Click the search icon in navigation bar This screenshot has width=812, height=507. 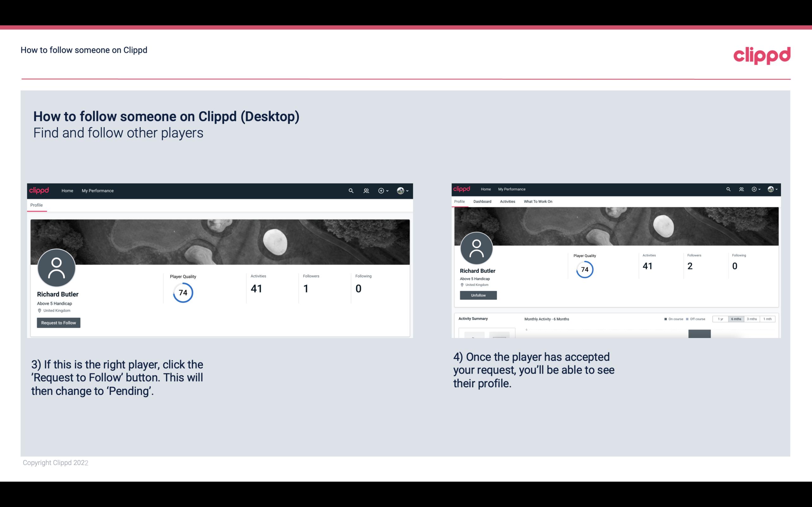click(x=350, y=191)
